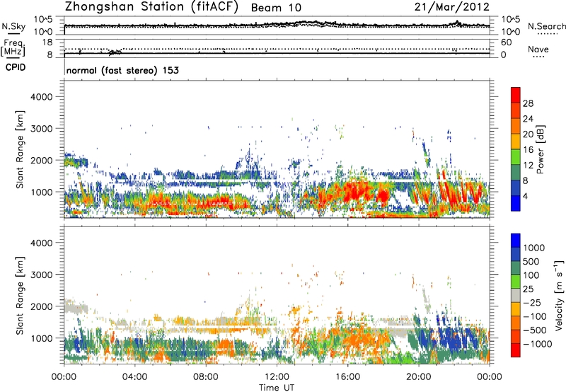Click the frequency axis value '18'

tap(47, 42)
